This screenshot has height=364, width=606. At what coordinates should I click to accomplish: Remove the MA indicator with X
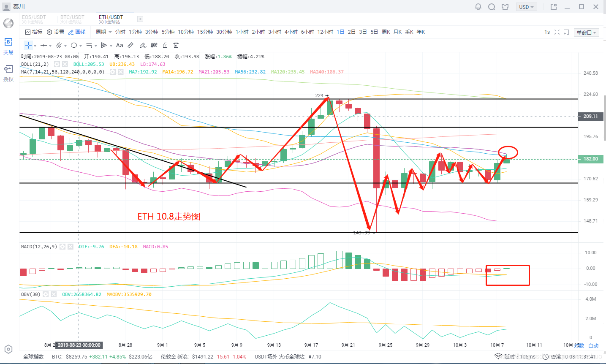[x=121, y=72]
